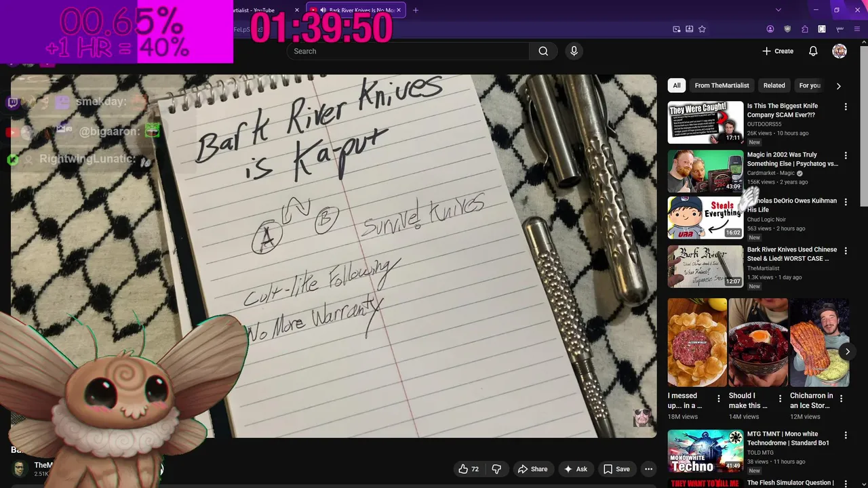Click the install/download icon in address bar
Image resolution: width=868 pixels, height=488 pixels.
click(x=689, y=29)
